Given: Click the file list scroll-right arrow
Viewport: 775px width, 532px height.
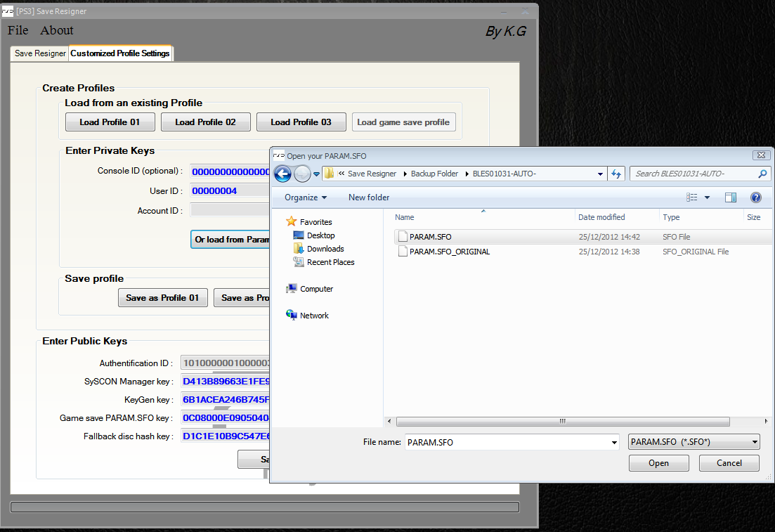Looking at the screenshot, I should (x=766, y=421).
